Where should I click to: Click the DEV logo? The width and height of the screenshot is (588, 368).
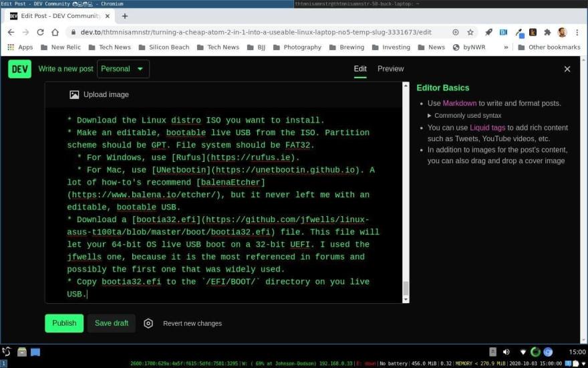(x=19, y=69)
